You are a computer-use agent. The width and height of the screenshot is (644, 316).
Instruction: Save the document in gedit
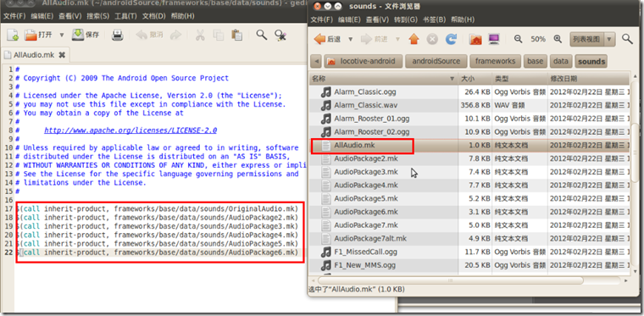coord(86,35)
